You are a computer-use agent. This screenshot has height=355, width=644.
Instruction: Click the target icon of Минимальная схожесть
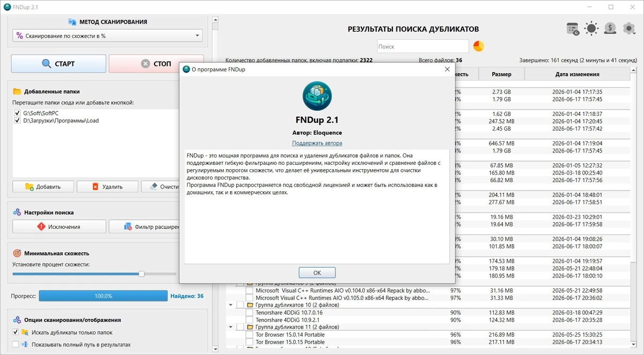[x=17, y=253]
